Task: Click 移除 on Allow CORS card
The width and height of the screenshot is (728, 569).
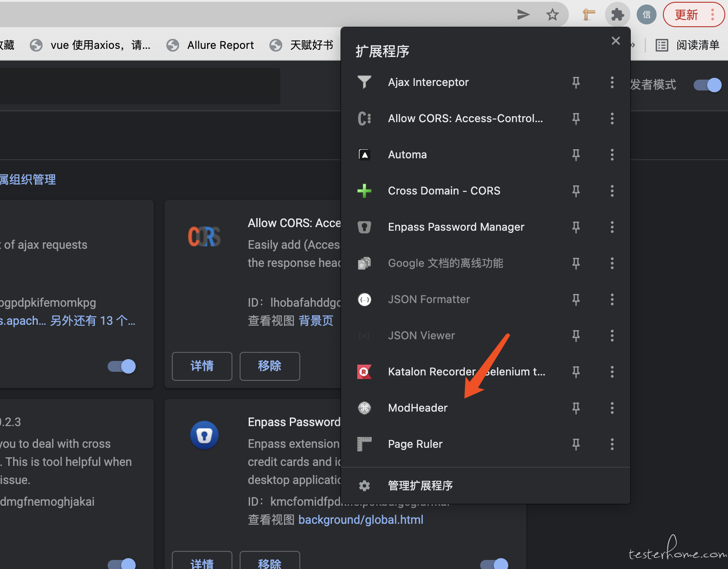Action: click(270, 366)
